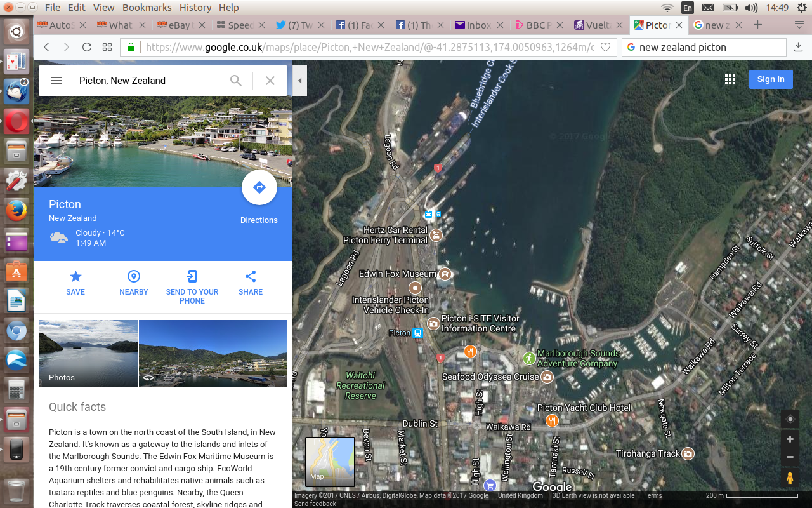Go back in browser history
This screenshot has height=508, width=812.
pos(46,47)
